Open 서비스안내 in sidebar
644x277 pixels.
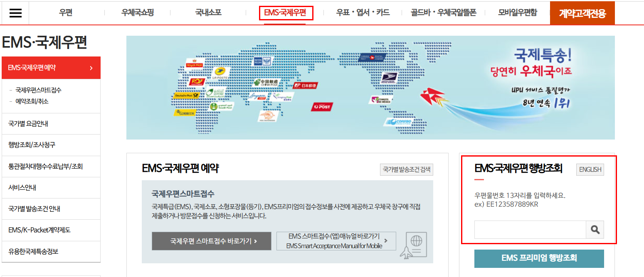(x=51, y=188)
